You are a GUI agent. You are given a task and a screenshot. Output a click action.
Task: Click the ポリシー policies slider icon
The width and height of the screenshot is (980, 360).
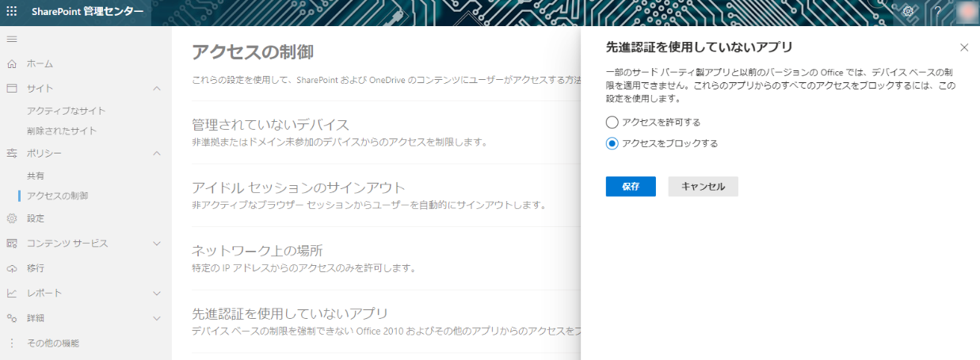coord(12,153)
